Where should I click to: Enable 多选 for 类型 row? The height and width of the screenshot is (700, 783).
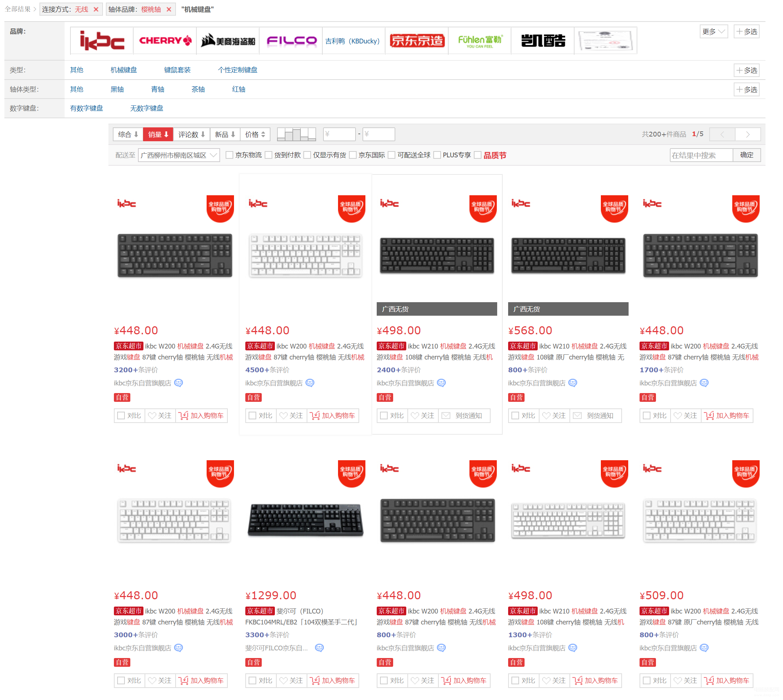[746, 70]
